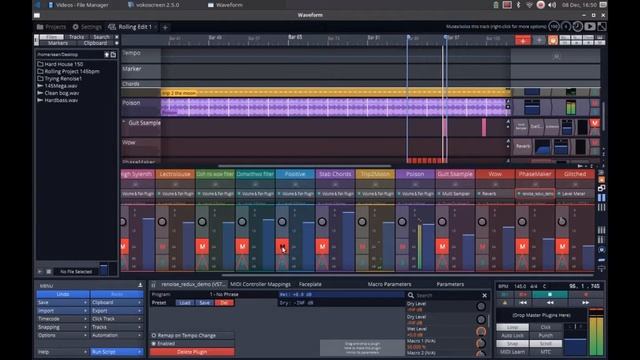Click the fast forward transport button
This screenshot has width=640, height=360.
point(585,302)
